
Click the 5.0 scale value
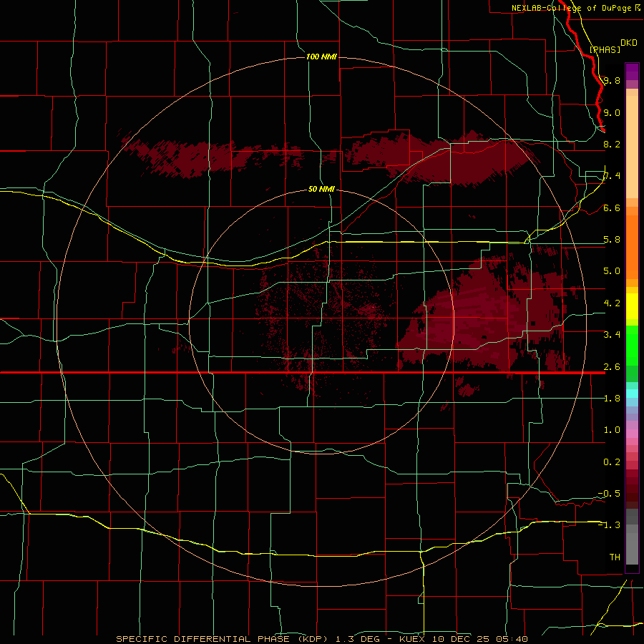click(612, 271)
